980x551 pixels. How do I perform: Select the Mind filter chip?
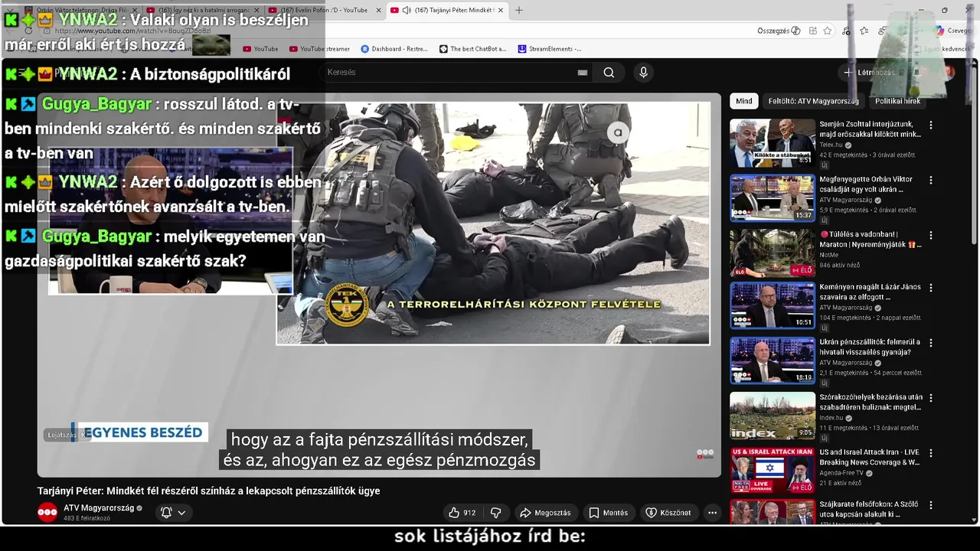pos(744,101)
